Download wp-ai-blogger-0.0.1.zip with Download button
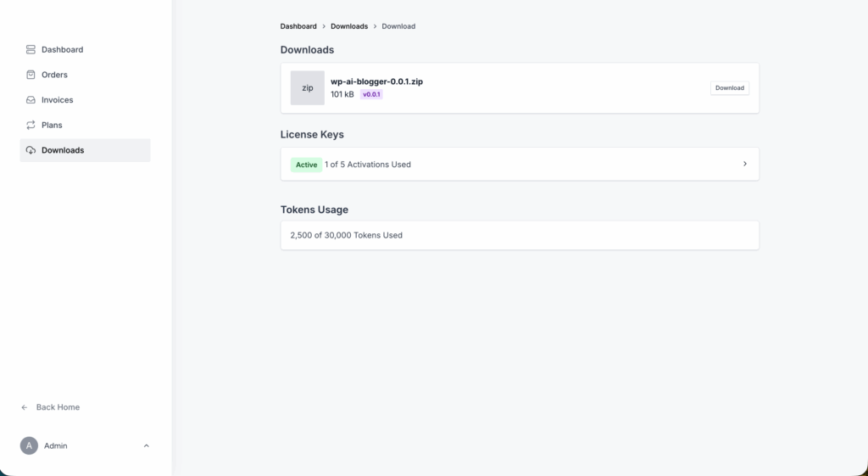This screenshot has width=868, height=476. click(730, 88)
